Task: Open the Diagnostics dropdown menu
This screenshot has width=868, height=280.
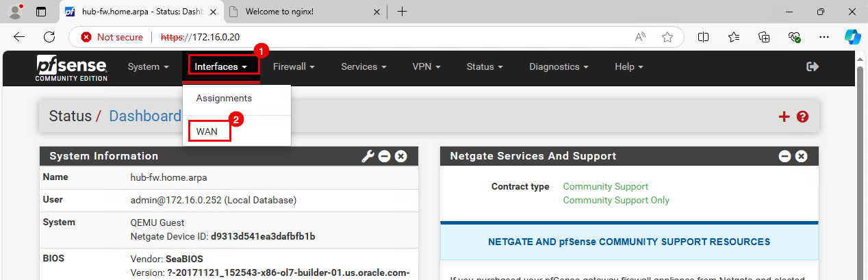Action: click(x=559, y=66)
